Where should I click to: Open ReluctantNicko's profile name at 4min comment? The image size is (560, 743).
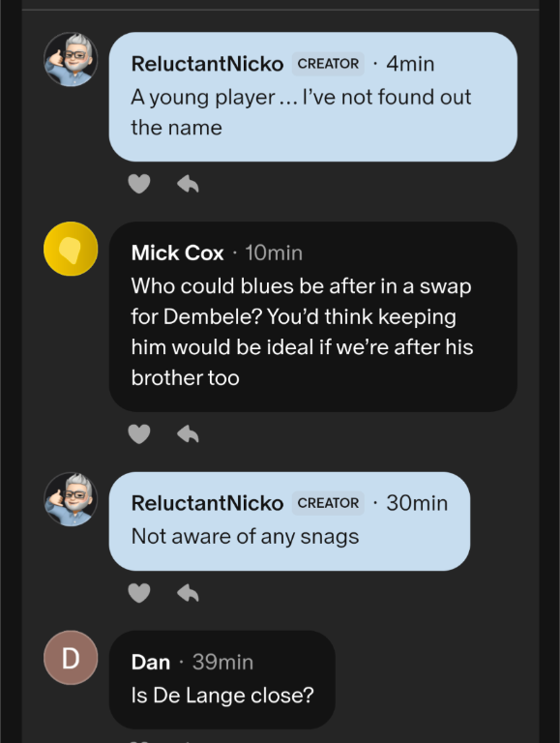[208, 64]
